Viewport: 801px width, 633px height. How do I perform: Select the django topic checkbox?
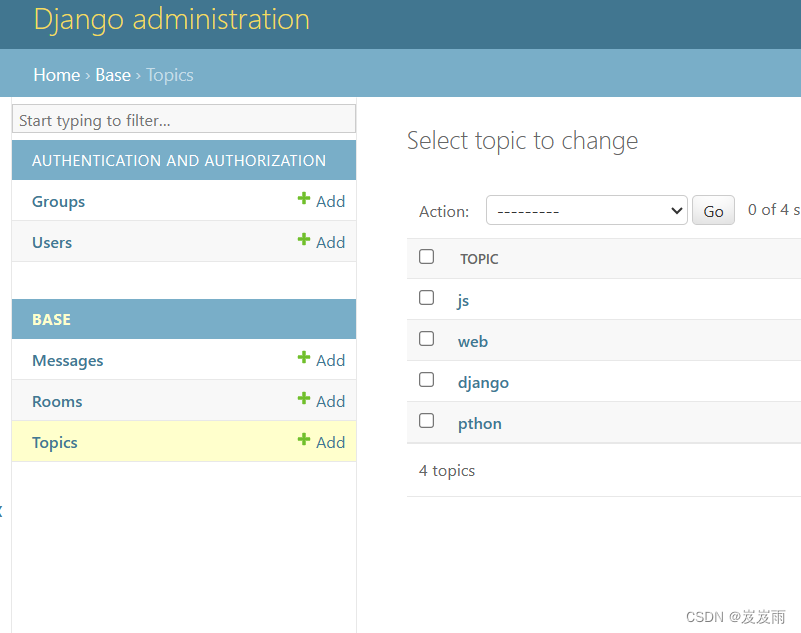pos(427,380)
